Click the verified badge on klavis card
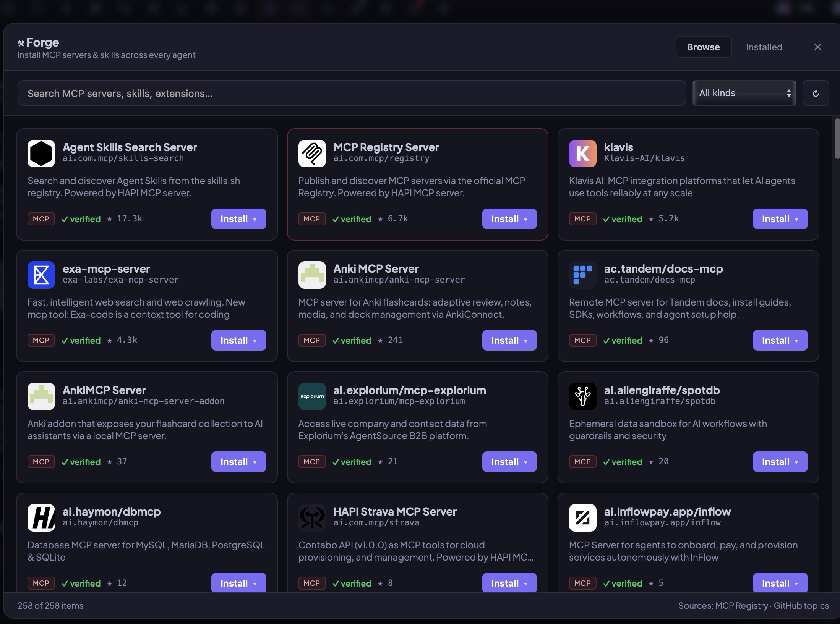The height and width of the screenshot is (624, 840). click(623, 219)
